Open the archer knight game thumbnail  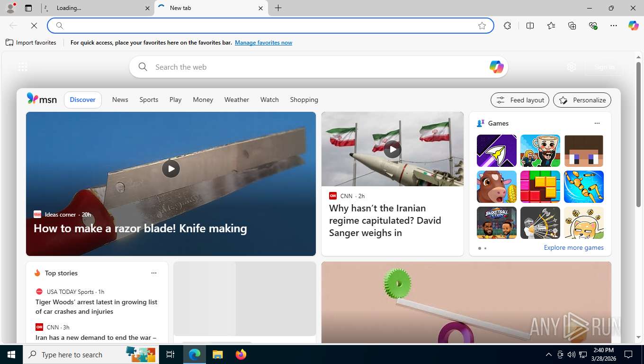point(540,223)
